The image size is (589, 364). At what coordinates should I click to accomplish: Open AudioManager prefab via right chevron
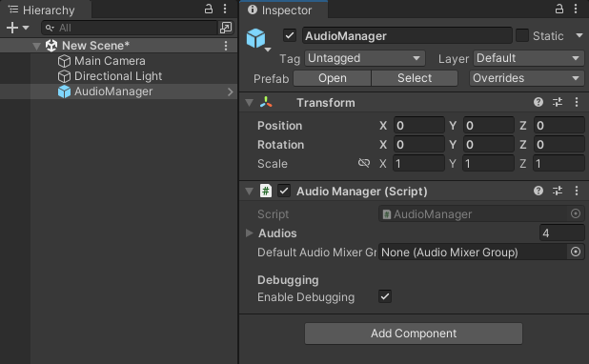pyautogui.click(x=231, y=91)
